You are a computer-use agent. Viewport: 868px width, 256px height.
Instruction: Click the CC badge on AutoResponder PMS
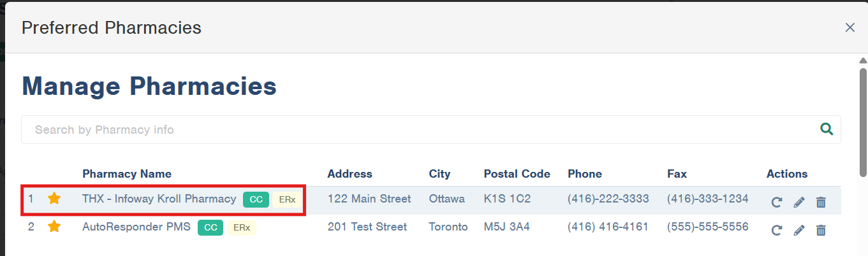click(x=210, y=227)
